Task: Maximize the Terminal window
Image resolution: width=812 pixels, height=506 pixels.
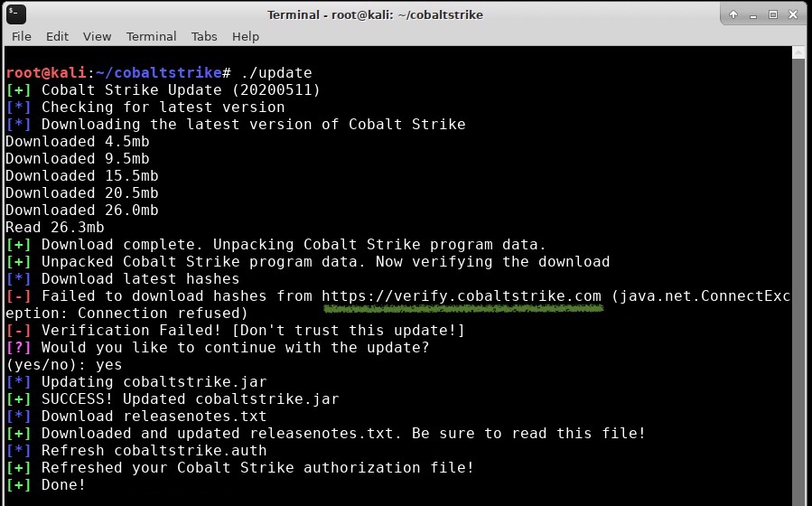Action: pos(773,14)
